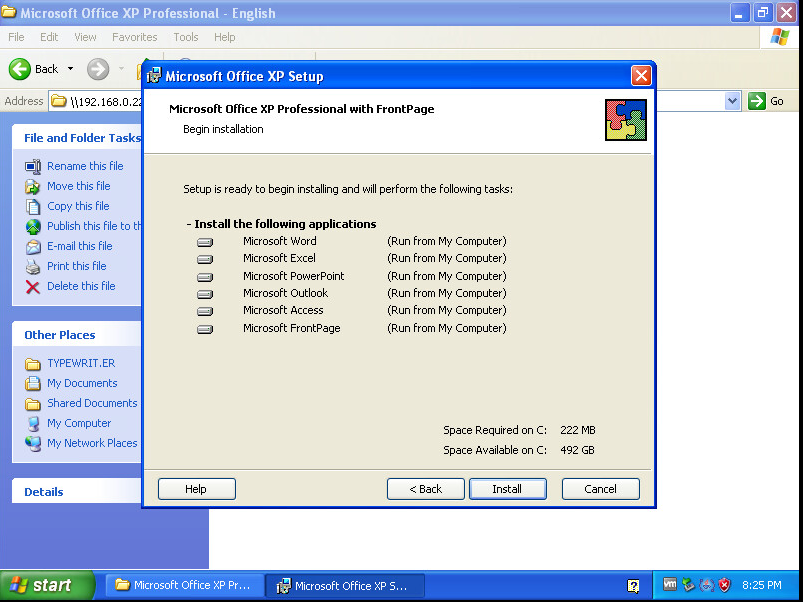Click the Office puzzle logo in Setup header
Screen dimensions: 803x602
click(625, 120)
